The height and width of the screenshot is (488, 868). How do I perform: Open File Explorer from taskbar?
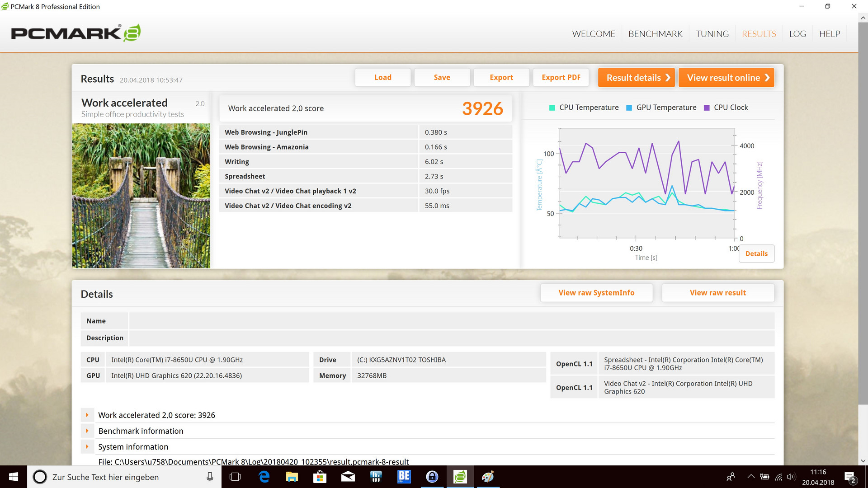(x=292, y=477)
